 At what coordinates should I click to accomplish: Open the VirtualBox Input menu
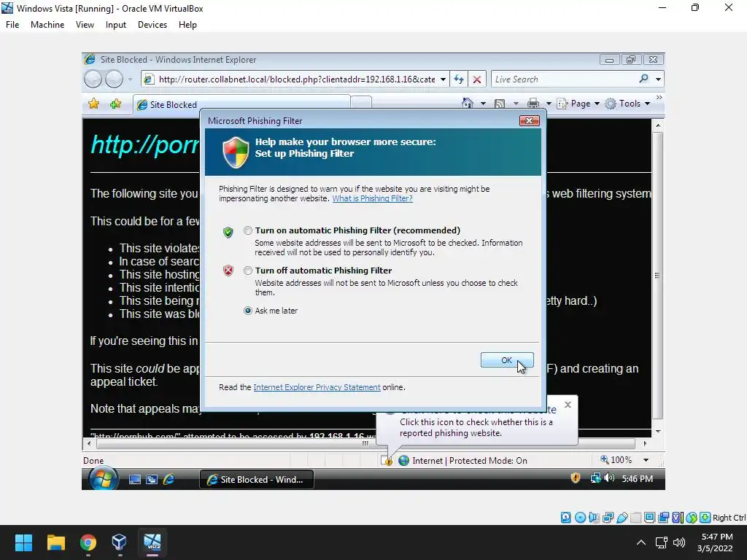click(116, 25)
